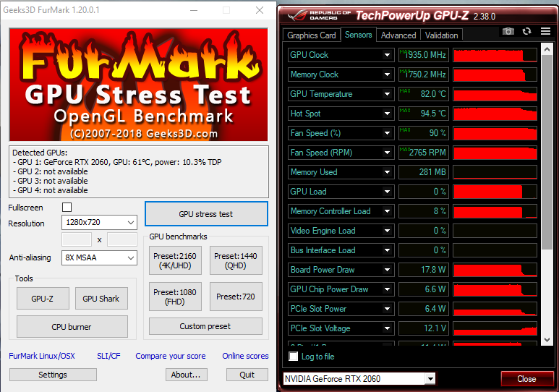Click the 2765 RPM fan speed value
Viewport: 559px width, 392px height.
click(422, 153)
